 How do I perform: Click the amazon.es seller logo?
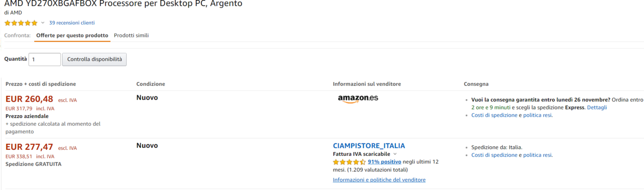click(358, 99)
